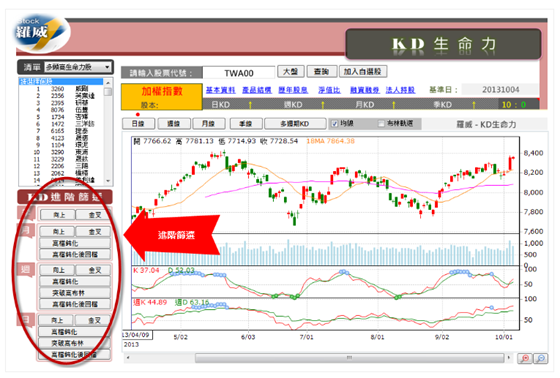Open the 淨值比 link
This screenshot has width=560, height=378.
[329, 90]
